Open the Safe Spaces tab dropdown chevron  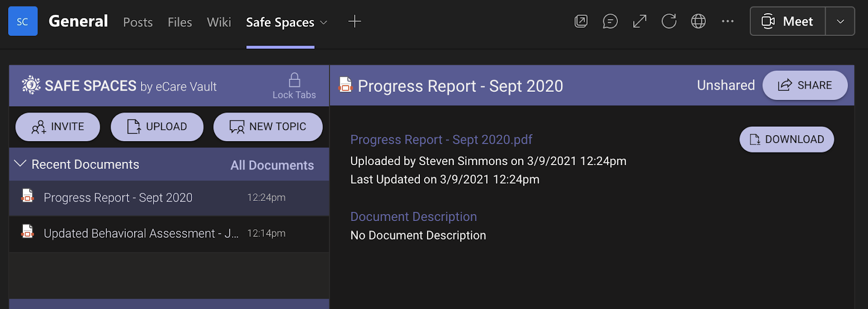324,22
